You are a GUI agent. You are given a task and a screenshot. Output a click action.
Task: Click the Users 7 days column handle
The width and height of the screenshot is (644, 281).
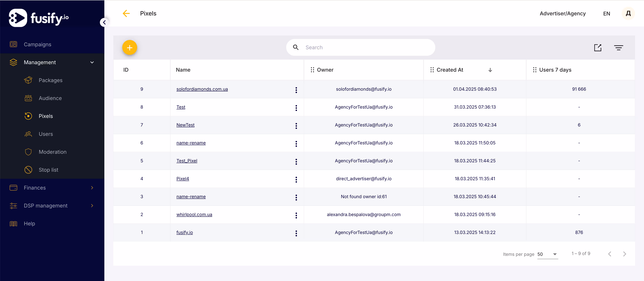(x=534, y=70)
